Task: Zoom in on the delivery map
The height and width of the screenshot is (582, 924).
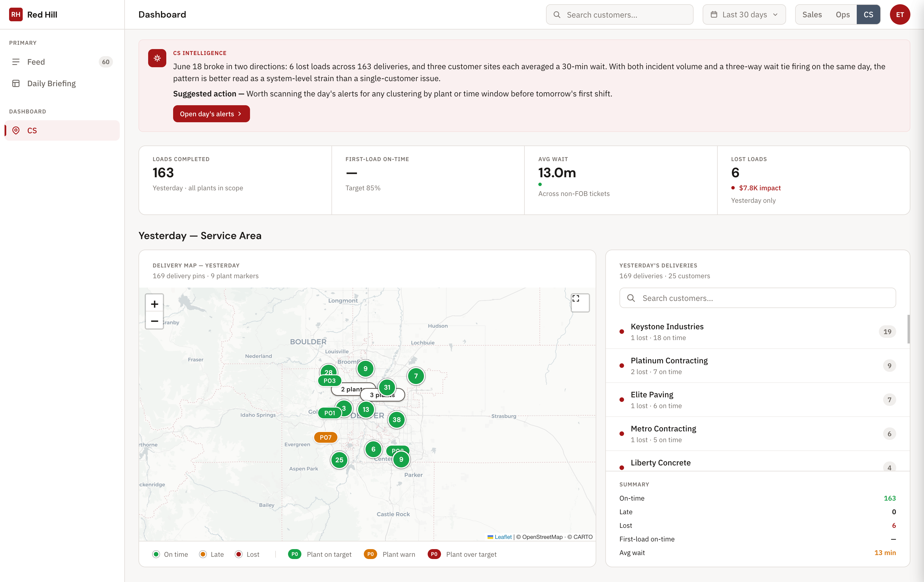Action: tap(155, 304)
